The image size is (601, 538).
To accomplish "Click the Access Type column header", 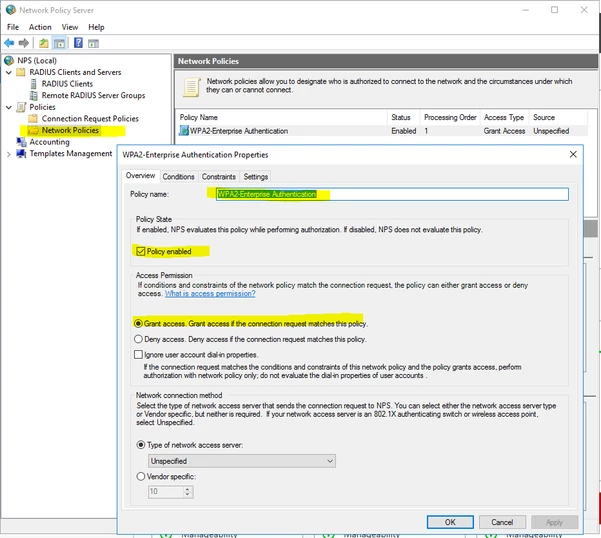I will [504, 117].
